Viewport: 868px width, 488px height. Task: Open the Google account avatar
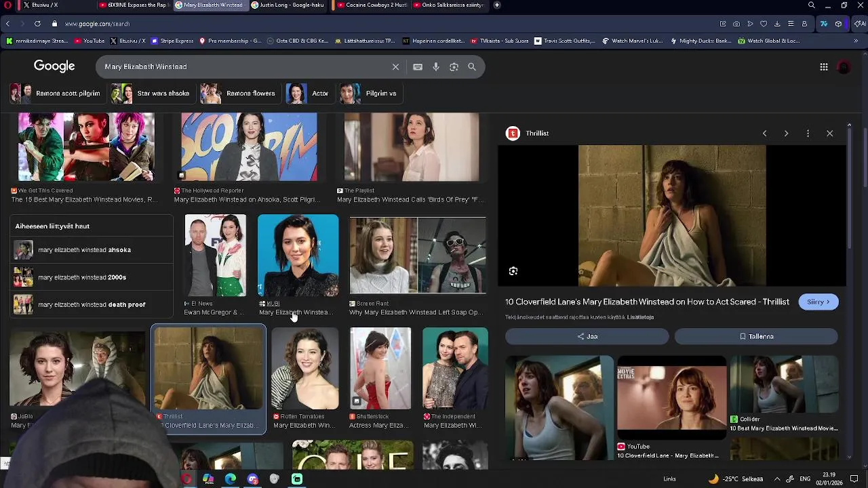(844, 66)
